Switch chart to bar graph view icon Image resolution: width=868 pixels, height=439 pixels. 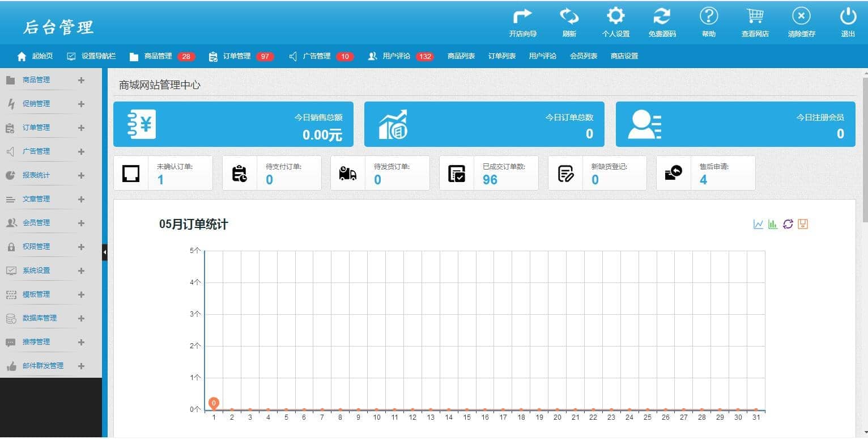pyautogui.click(x=773, y=224)
